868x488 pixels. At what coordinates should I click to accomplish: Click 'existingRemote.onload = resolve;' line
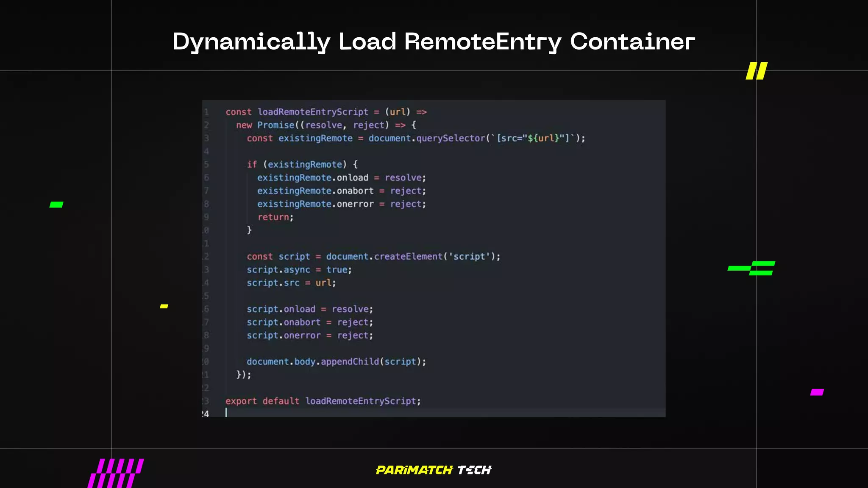point(342,177)
